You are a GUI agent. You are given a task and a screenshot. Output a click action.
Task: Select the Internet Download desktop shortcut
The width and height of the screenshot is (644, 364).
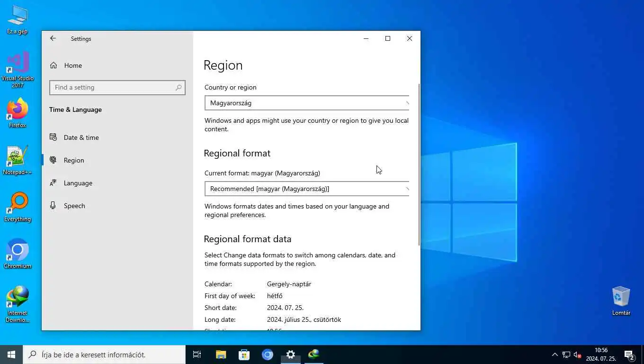pyautogui.click(x=18, y=304)
